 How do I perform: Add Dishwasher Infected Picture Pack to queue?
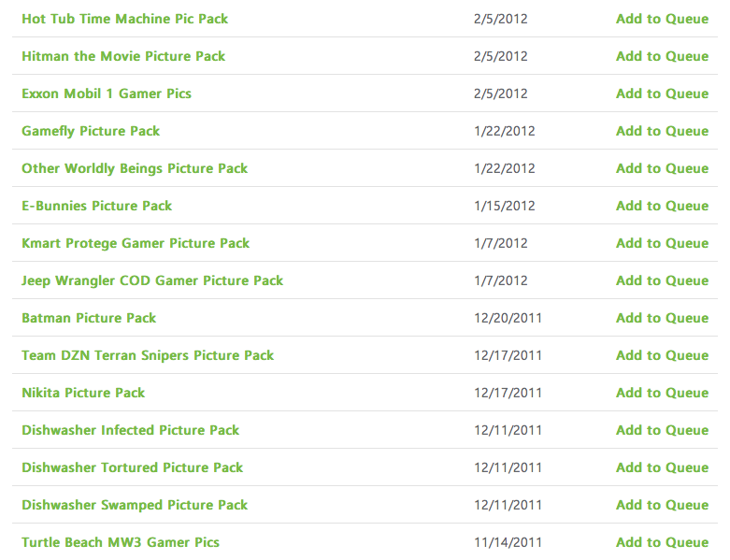coord(662,430)
